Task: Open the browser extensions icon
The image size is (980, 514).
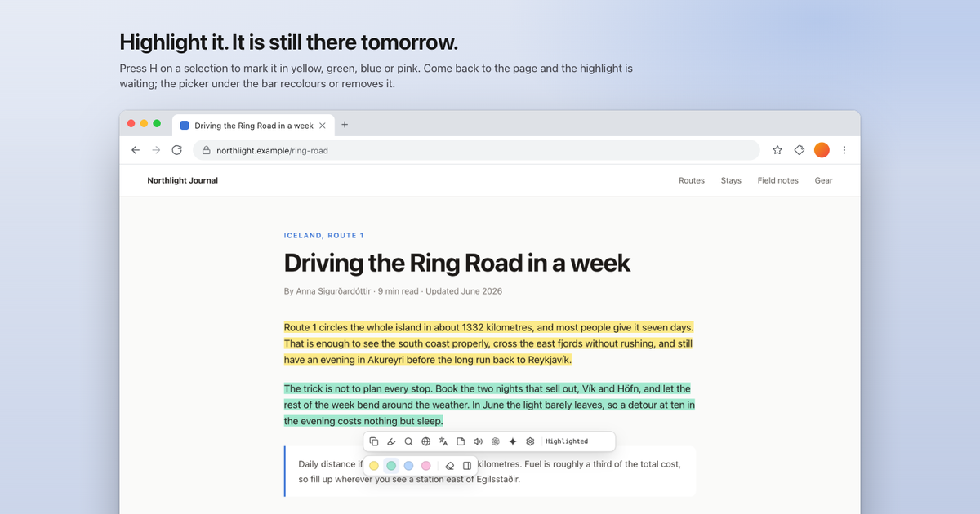Action: (x=800, y=150)
